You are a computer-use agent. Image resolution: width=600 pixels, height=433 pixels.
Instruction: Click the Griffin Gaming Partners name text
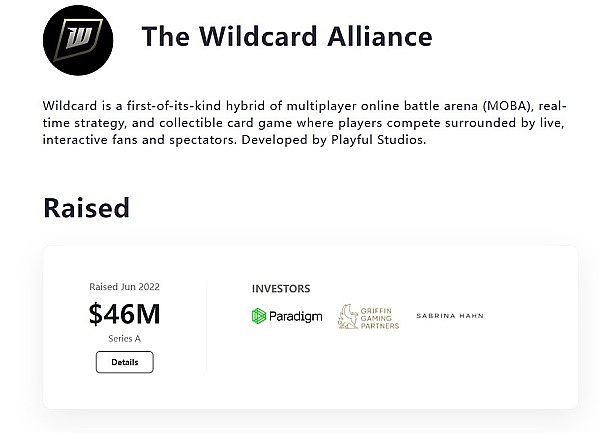pyautogui.click(x=380, y=317)
